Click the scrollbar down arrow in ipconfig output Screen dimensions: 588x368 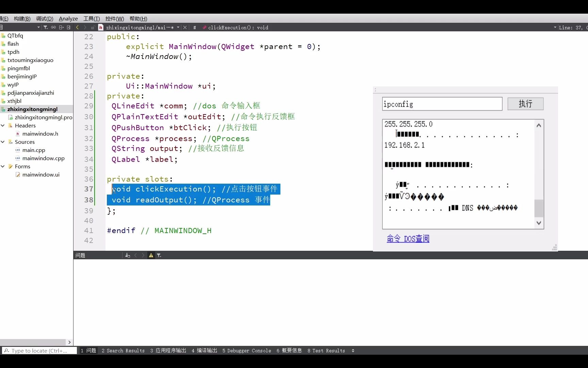tap(539, 223)
